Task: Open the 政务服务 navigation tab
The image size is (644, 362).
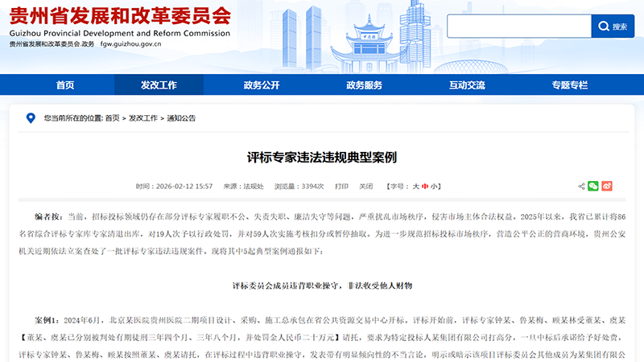Action: coord(365,85)
